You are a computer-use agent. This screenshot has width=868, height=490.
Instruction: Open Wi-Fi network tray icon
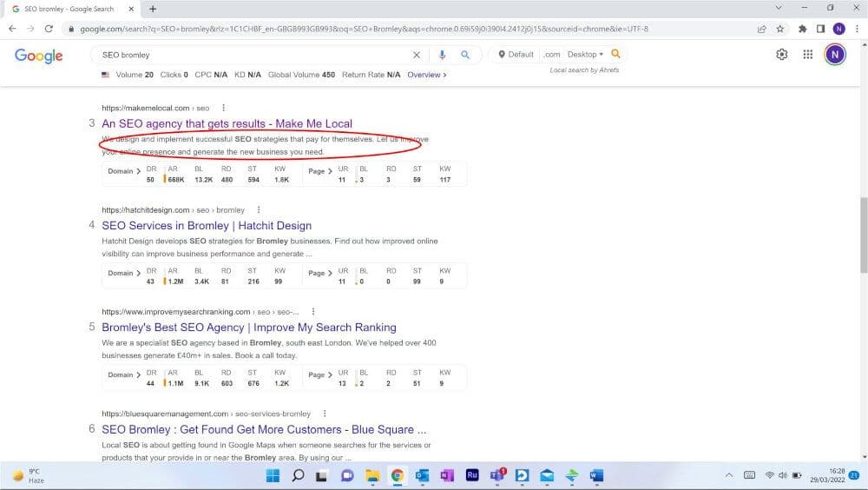tap(769, 475)
